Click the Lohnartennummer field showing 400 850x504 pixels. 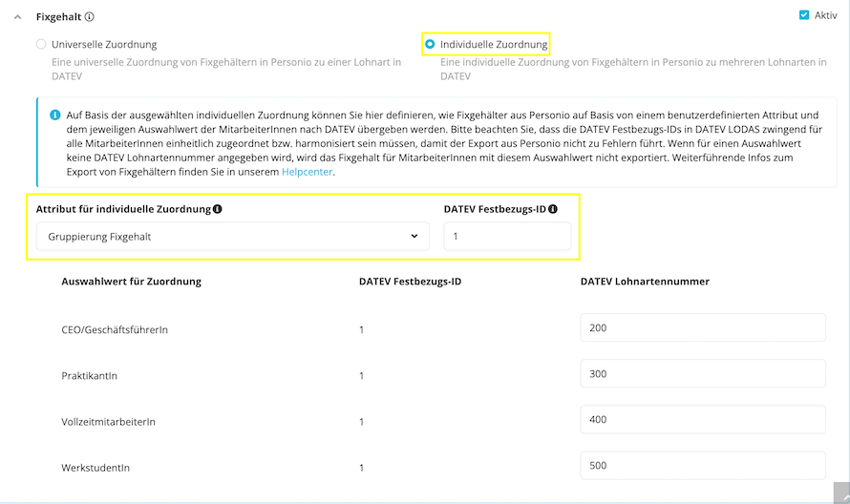click(x=703, y=419)
